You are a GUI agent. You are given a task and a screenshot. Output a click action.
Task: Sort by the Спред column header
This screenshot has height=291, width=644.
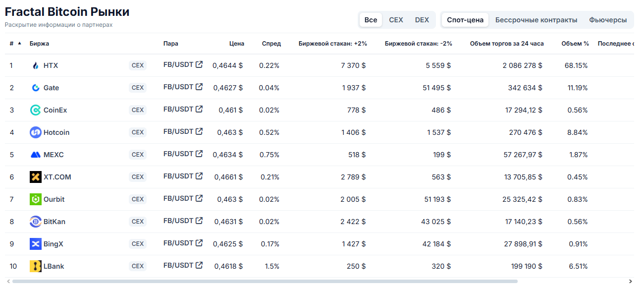tap(271, 44)
